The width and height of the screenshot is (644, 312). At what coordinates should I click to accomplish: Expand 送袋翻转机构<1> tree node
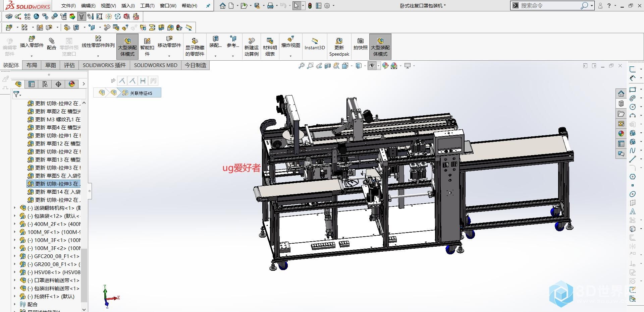15,208
